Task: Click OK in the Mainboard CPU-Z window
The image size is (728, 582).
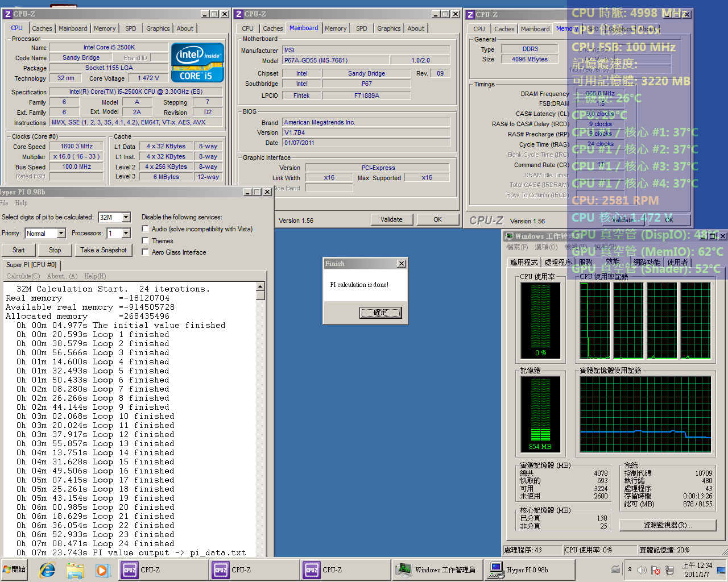Action: [x=437, y=219]
